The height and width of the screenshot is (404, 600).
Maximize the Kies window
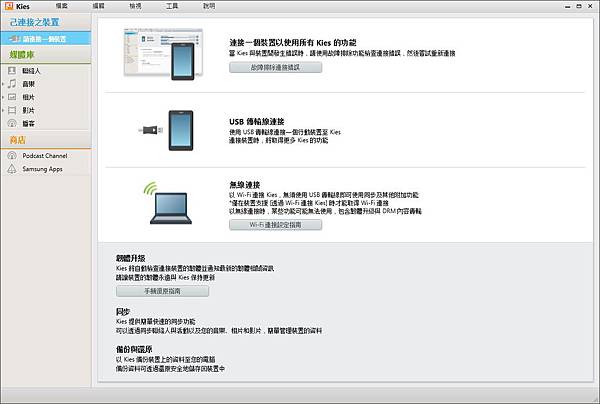pyautogui.click(x=579, y=6)
